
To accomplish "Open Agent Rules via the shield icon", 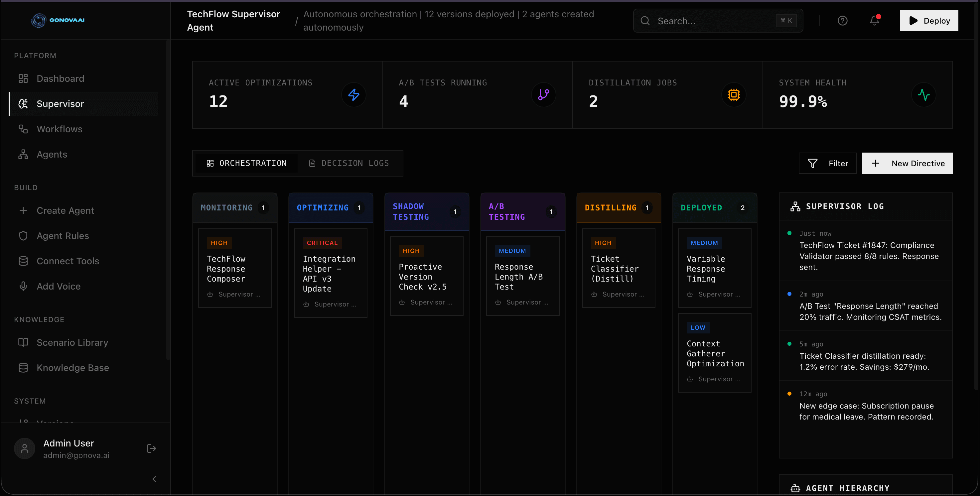I will point(23,235).
